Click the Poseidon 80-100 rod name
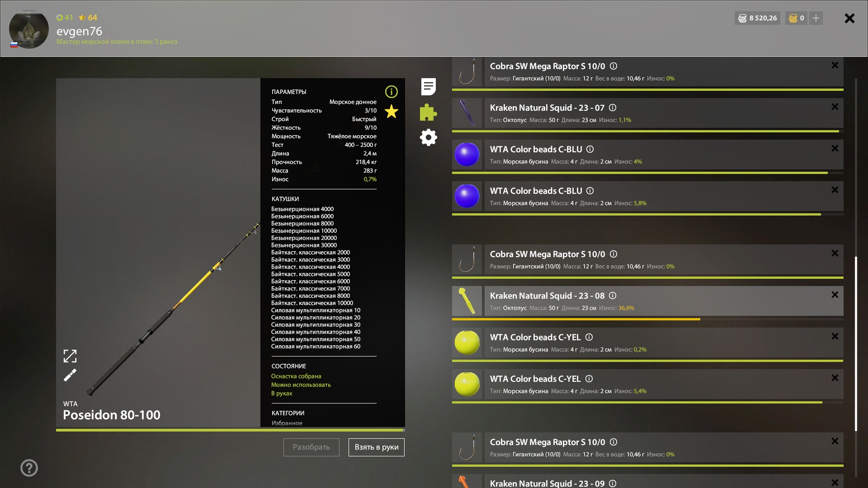Image resolution: width=868 pixels, height=488 pixels. [x=112, y=415]
